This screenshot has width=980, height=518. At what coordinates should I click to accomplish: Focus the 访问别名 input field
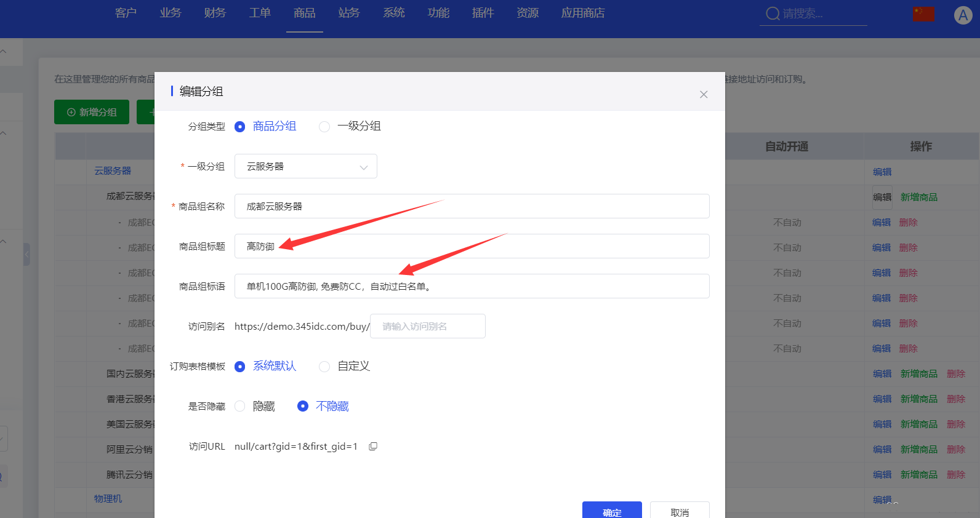pyautogui.click(x=428, y=326)
